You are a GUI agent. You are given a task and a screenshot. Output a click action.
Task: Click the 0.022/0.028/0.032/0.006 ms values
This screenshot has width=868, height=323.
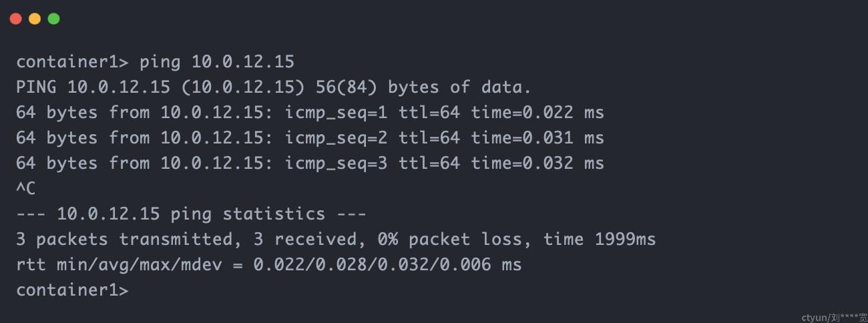coord(387,265)
